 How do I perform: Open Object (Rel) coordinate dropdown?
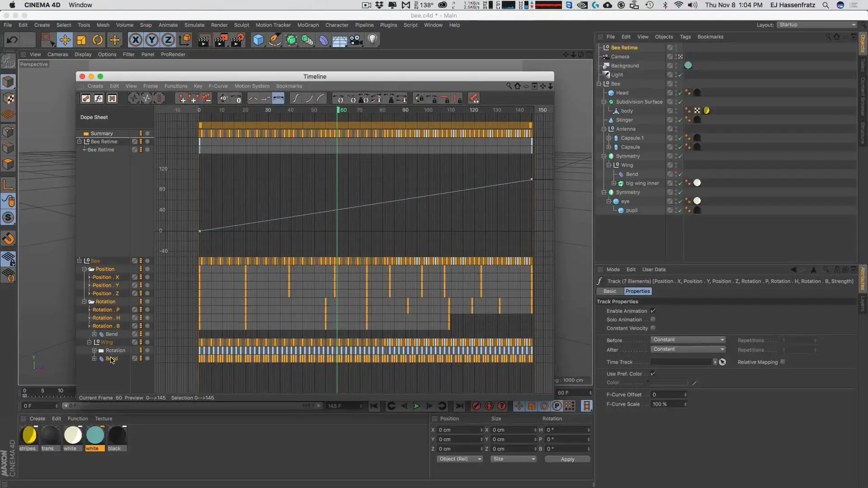click(x=460, y=459)
